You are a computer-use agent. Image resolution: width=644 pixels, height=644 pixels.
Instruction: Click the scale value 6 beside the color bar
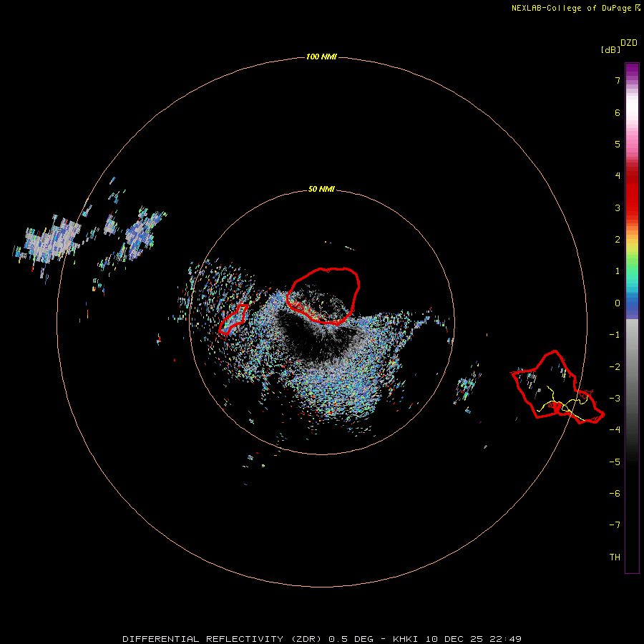pos(618,112)
